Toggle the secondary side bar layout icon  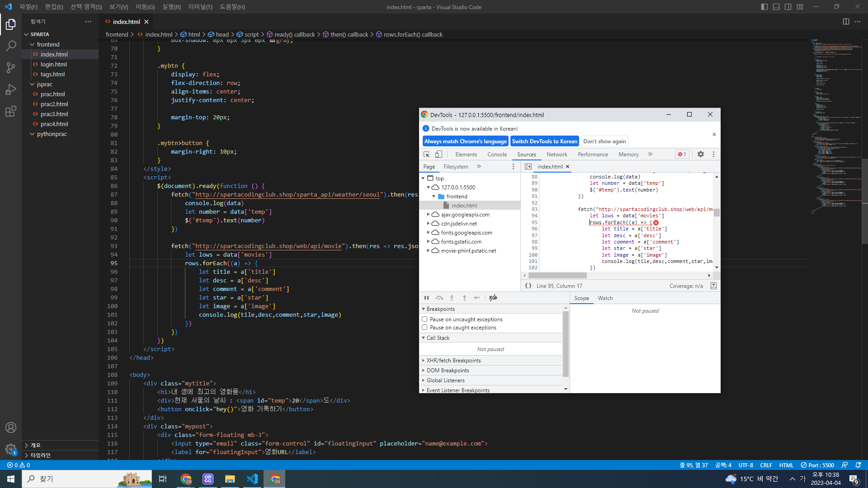788,7
